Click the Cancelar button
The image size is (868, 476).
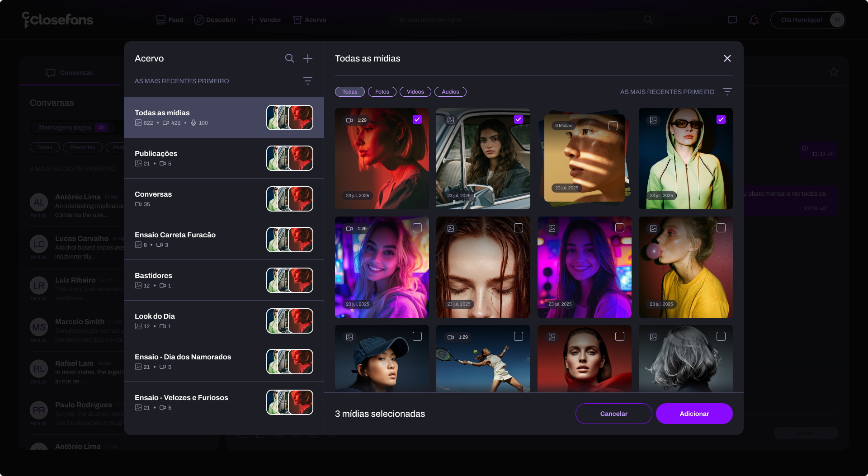(613, 414)
